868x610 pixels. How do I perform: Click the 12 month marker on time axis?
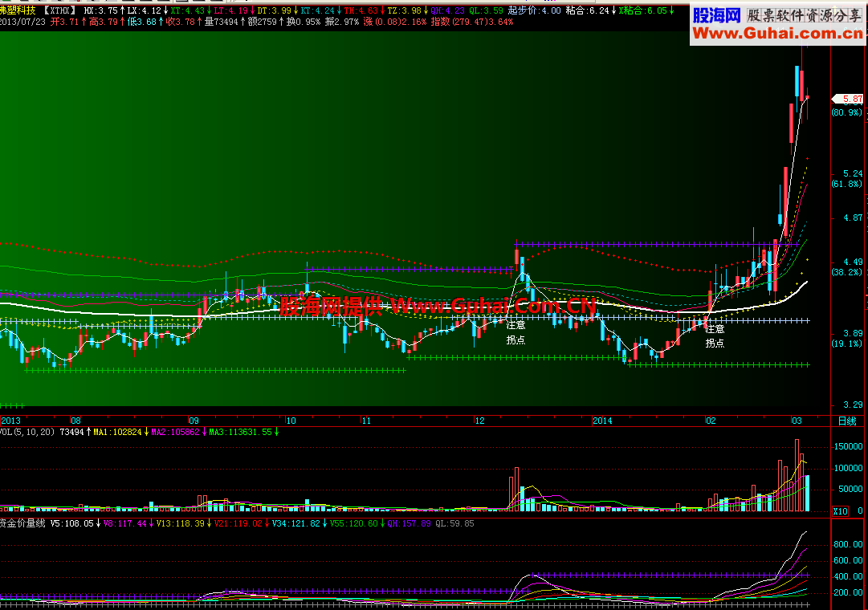tap(479, 421)
